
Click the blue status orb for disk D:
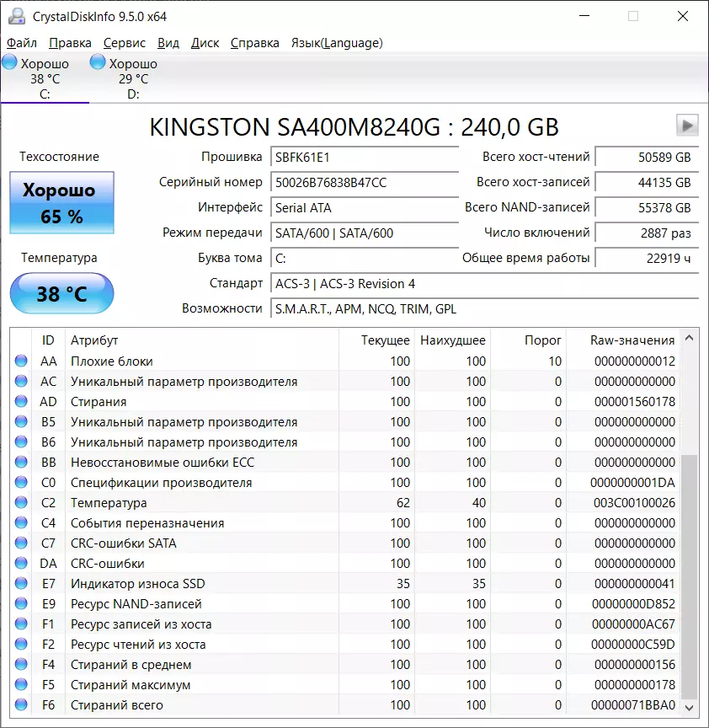click(x=98, y=62)
